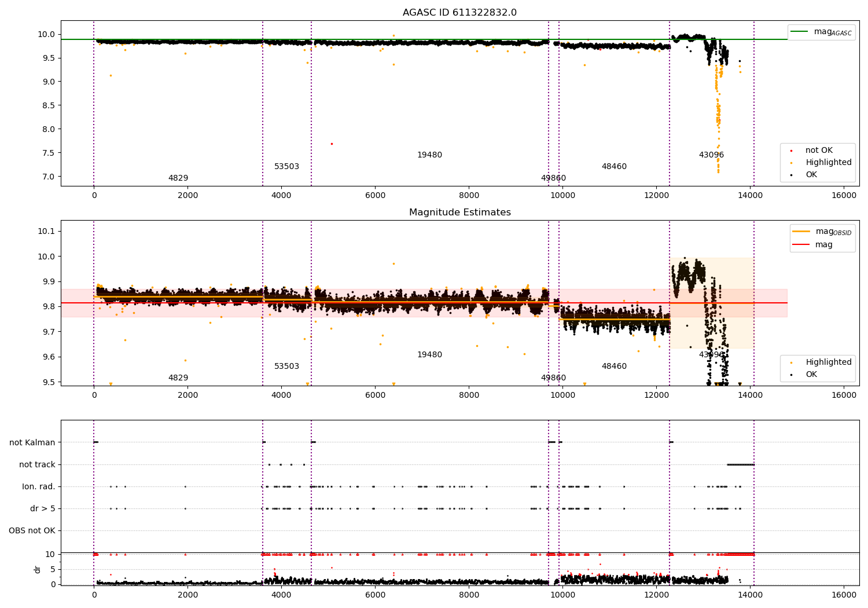868x608 pixels.
Task: Click the '8.5' y-tick in the top plot
Action: click(49, 105)
